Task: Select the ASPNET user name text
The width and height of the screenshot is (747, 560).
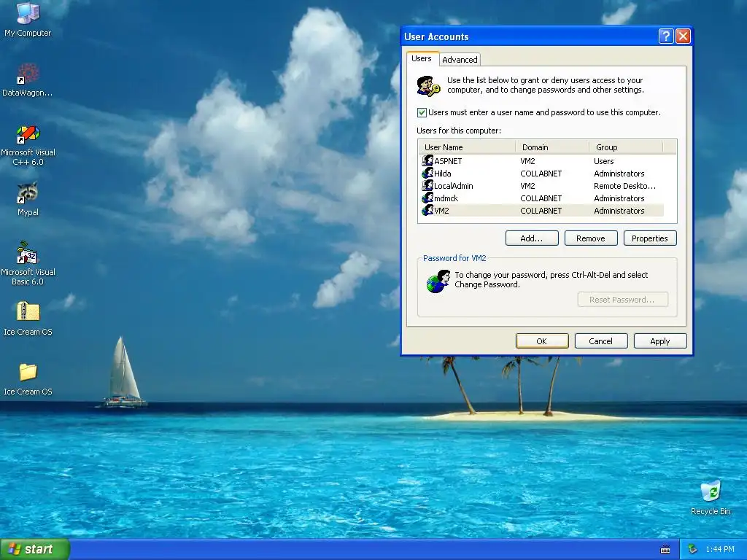Action: coord(448,161)
